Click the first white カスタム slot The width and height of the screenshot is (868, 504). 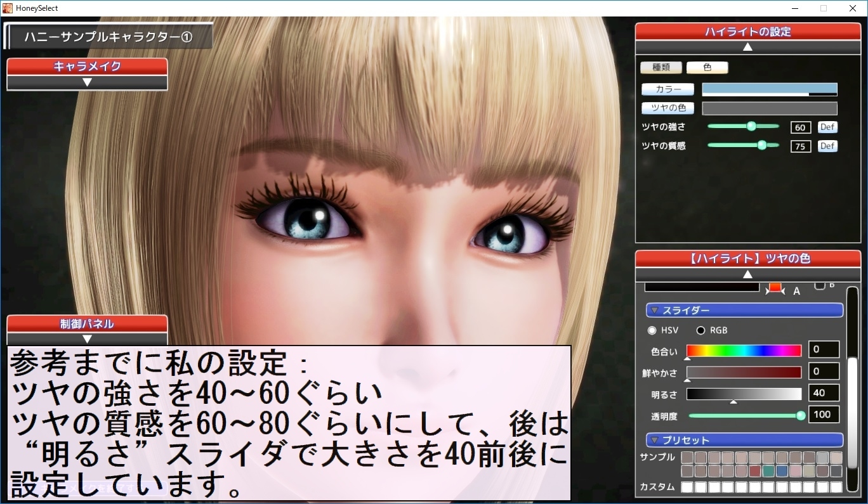point(687,488)
